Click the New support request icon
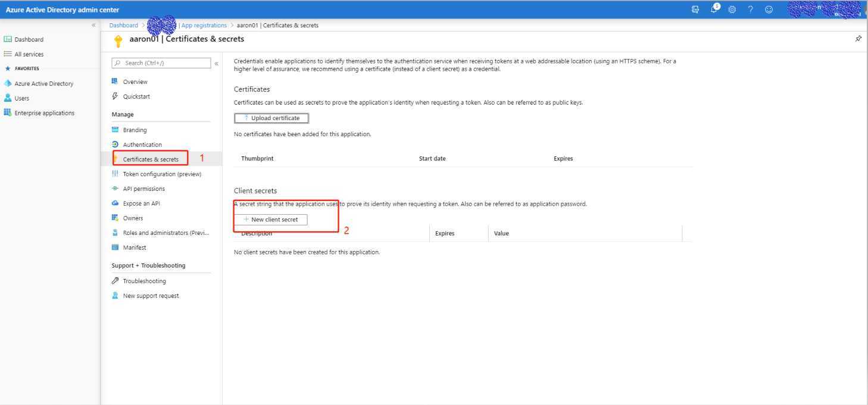The image size is (868, 405). [115, 296]
